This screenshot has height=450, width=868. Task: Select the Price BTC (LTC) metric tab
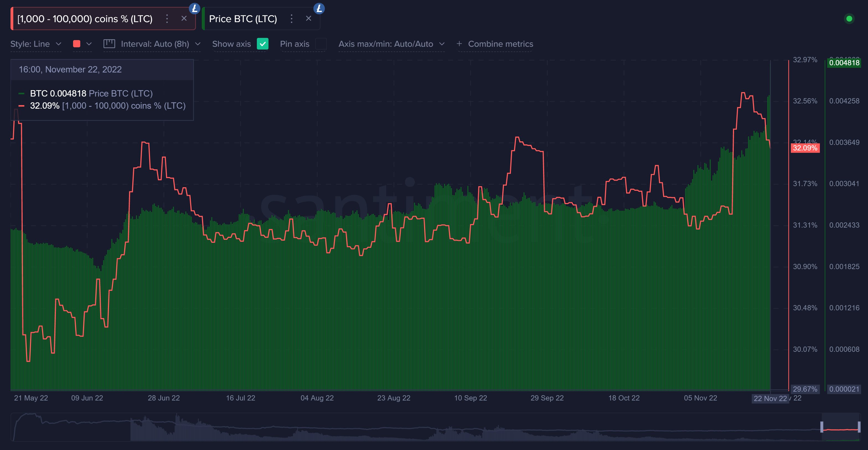(x=243, y=19)
